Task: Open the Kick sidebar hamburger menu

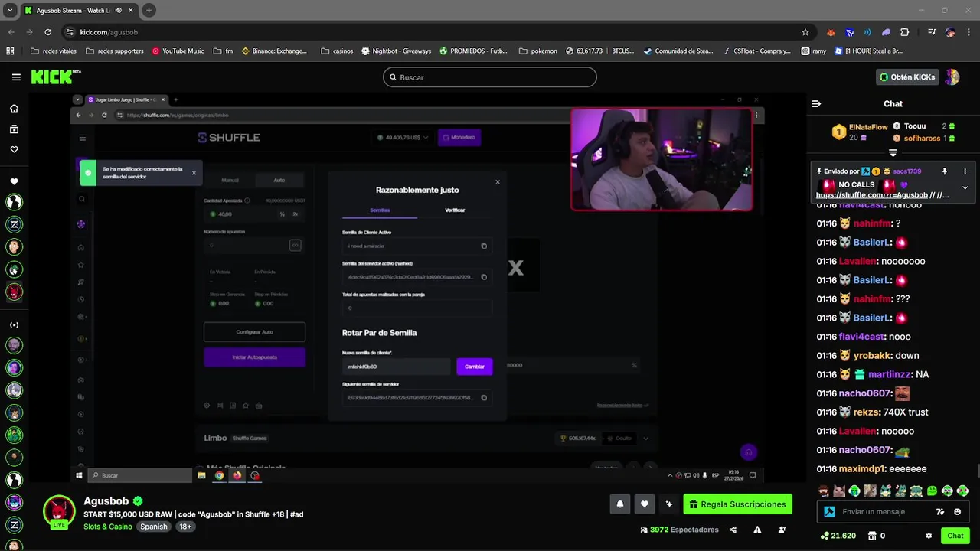Action: click(x=16, y=77)
